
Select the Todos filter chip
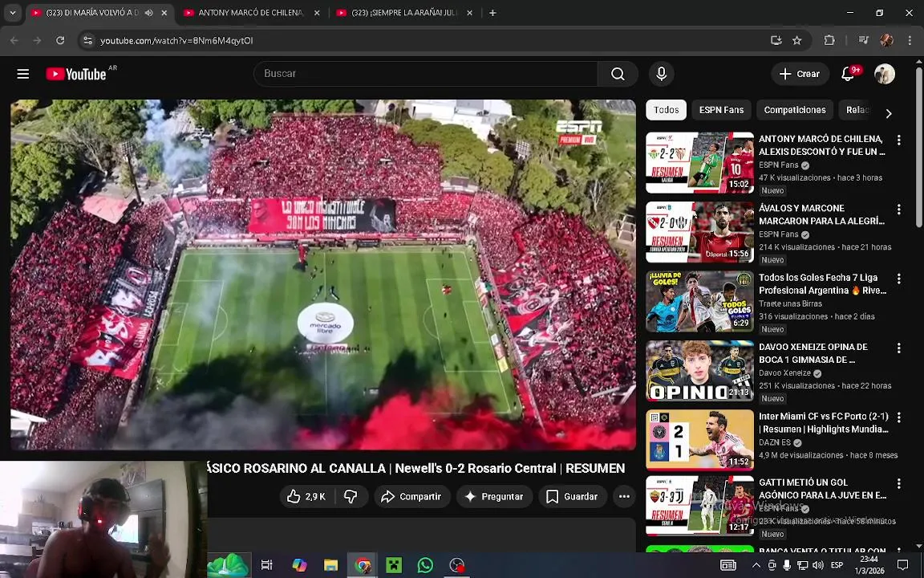[666, 110]
